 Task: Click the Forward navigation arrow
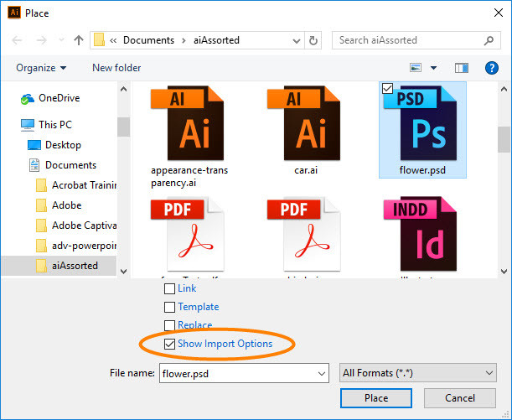pos(41,40)
